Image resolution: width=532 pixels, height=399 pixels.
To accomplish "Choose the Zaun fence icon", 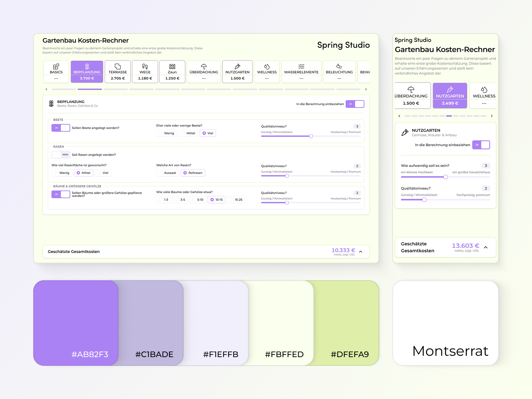I will tap(172, 66).
